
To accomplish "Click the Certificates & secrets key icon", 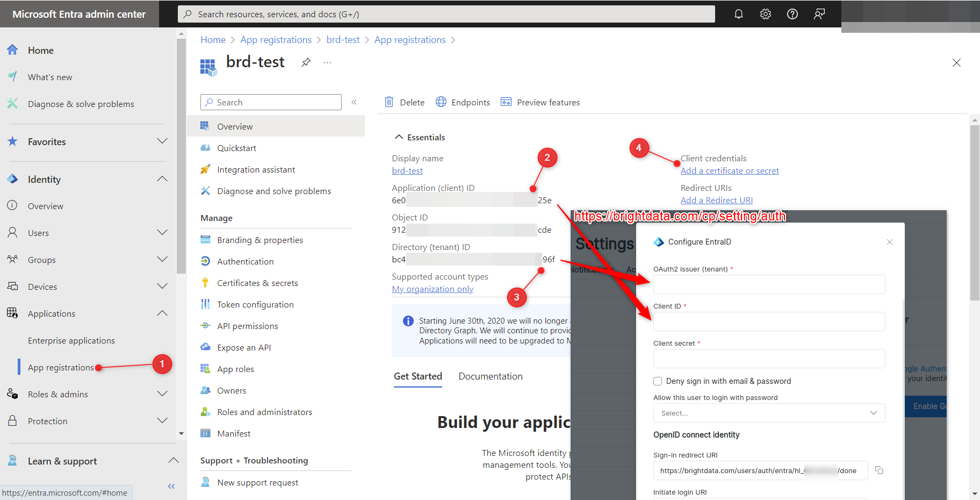I will tap(205, 283).
